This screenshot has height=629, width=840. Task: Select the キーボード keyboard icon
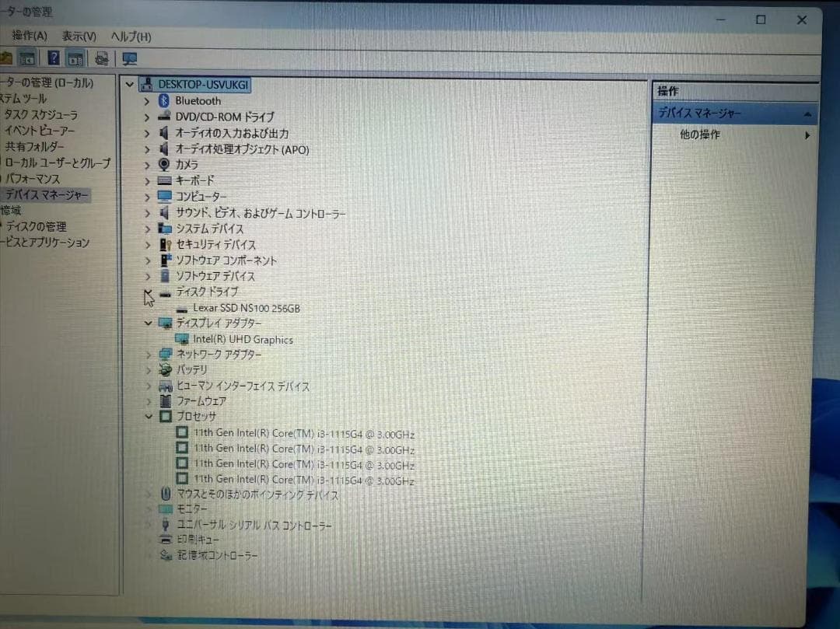point(166,180)
